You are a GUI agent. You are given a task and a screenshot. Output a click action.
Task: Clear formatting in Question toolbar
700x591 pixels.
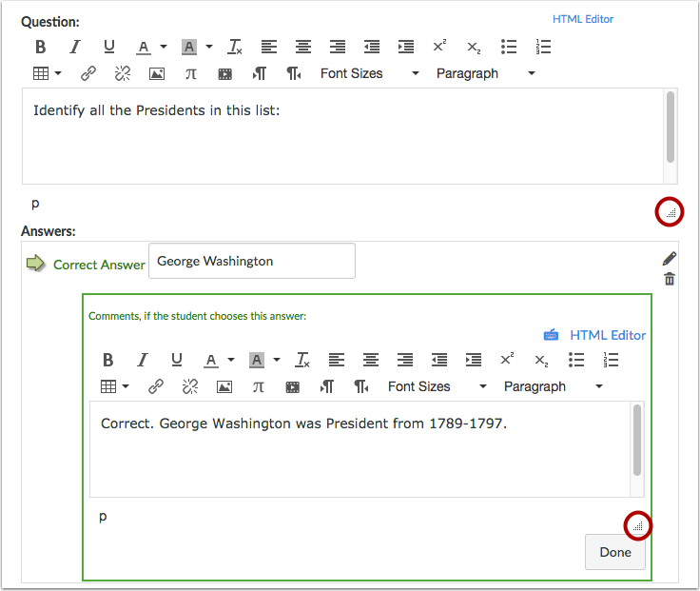pyautogui.click(x=235, y=47)
